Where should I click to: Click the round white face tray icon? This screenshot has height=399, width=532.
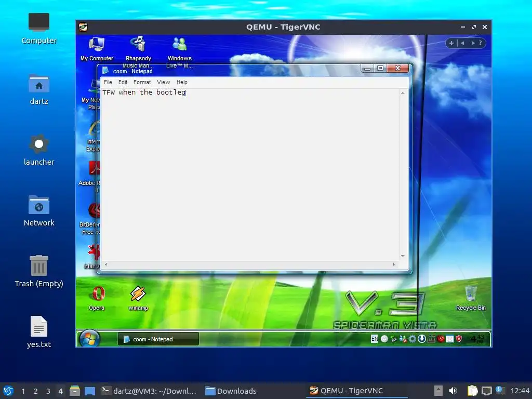[x=384, y=339]
